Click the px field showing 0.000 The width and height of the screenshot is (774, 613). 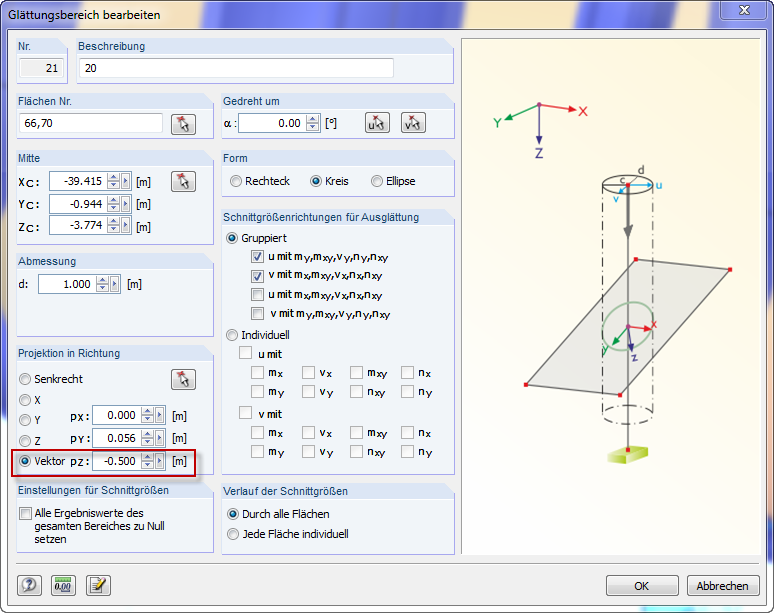116,416
